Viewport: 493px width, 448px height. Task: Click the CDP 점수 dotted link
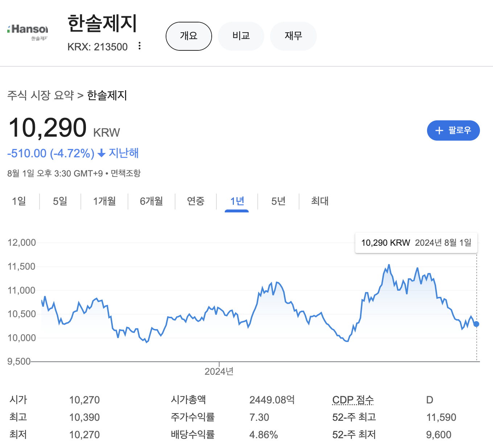[353, 400]
